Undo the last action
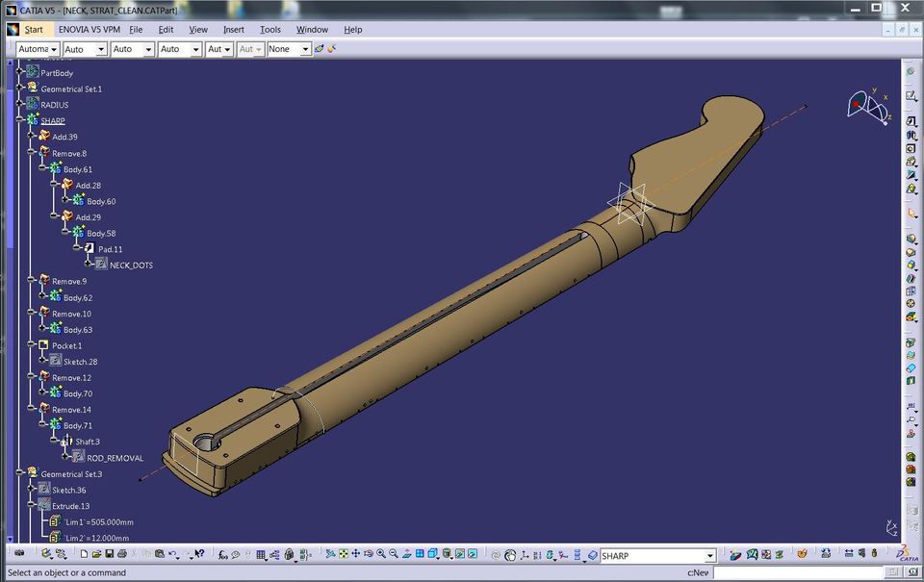 click(172, 554)
